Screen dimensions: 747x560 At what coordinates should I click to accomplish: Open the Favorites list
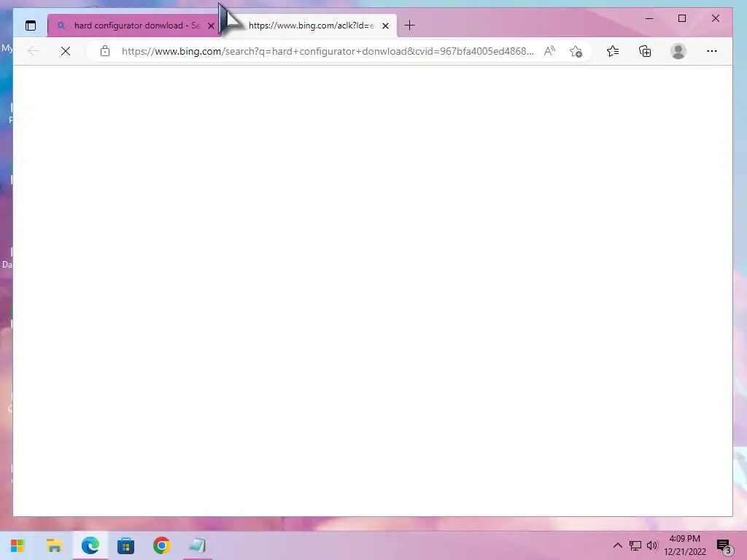pyautogui.click(x=613, y=51)
